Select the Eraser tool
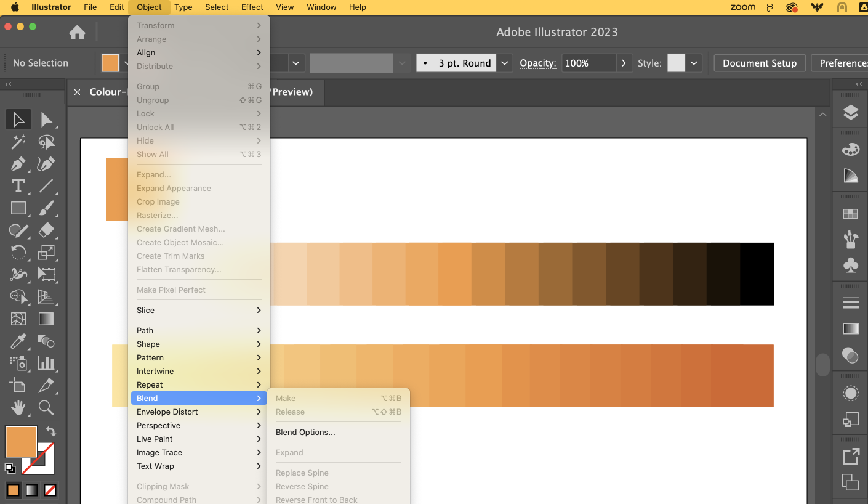 point(46,230)
